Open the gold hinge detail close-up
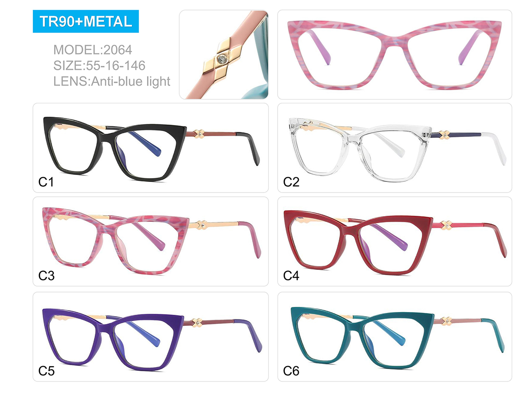 click(224, 55)
